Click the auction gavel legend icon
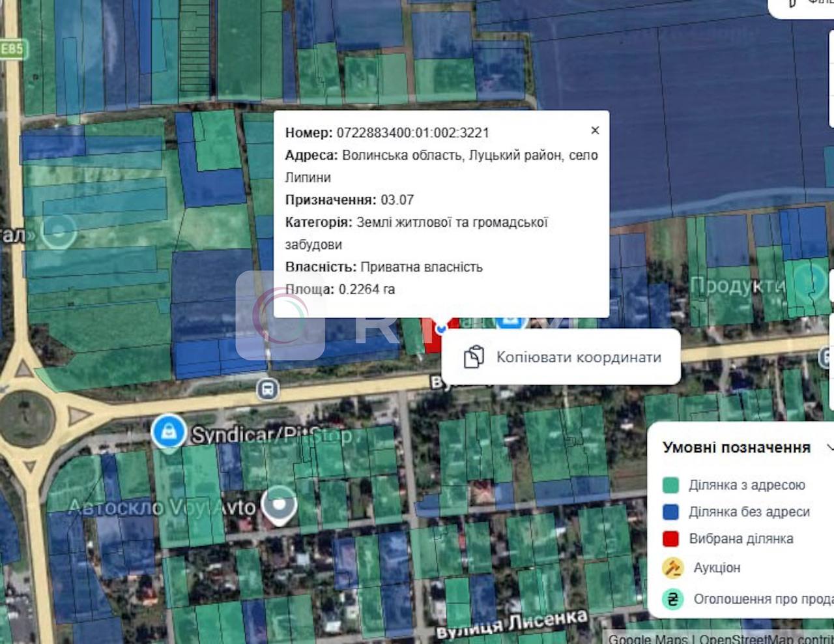834x644 pixels. (x=672, y=568)
